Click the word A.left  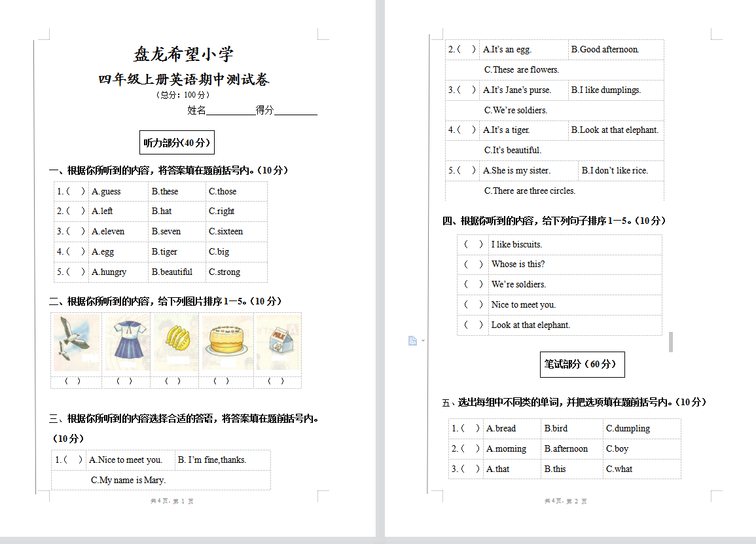point(102,211)
